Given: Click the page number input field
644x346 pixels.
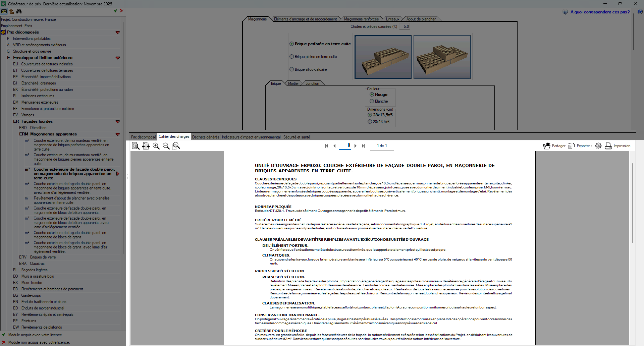Looking at the screenshot, I should click(345, 146).
